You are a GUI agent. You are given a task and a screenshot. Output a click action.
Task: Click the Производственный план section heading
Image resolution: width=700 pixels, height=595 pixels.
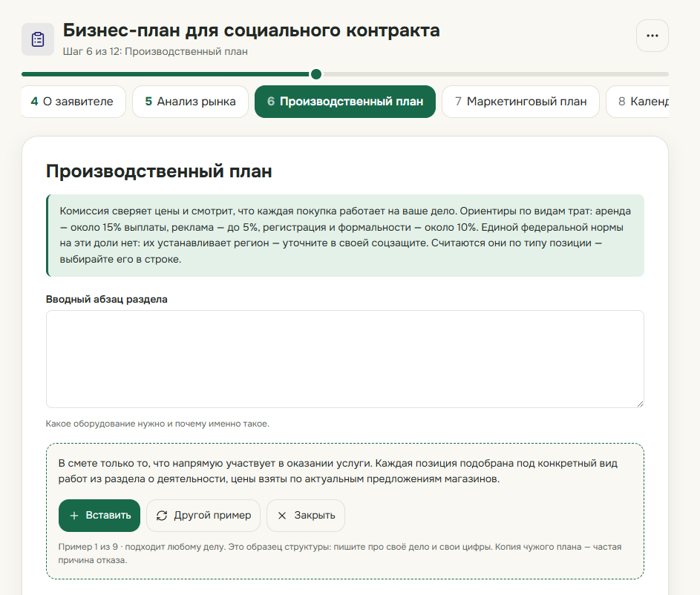tap(159, 171)
